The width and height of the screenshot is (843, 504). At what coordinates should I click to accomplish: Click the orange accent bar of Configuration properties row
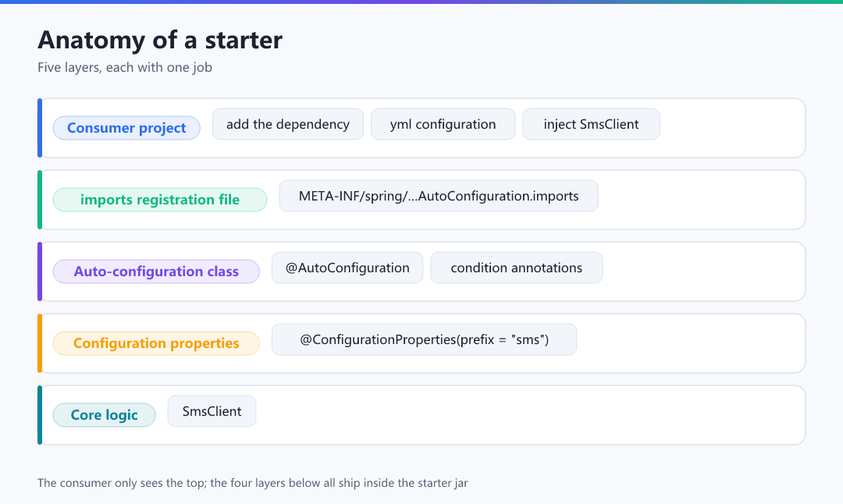(40, 343)
